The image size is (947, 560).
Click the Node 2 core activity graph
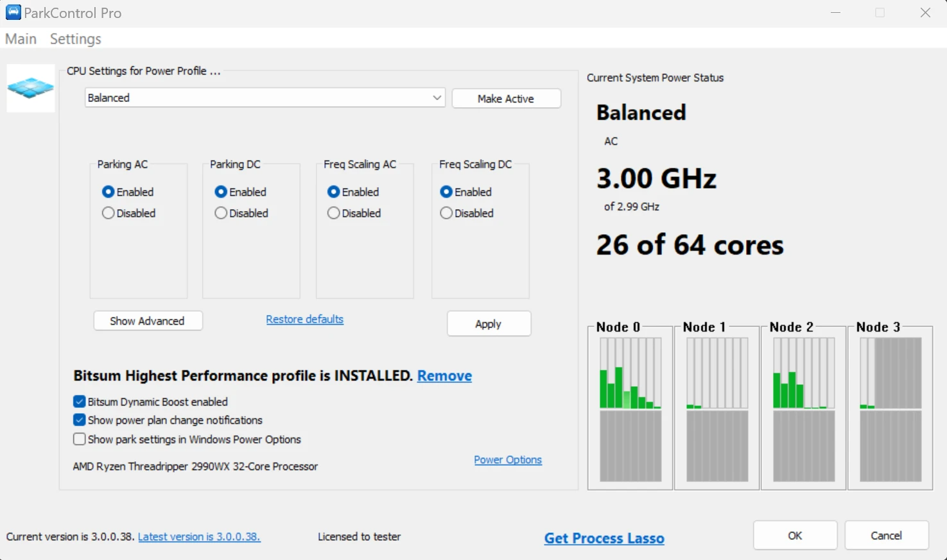tap(803, 409)
